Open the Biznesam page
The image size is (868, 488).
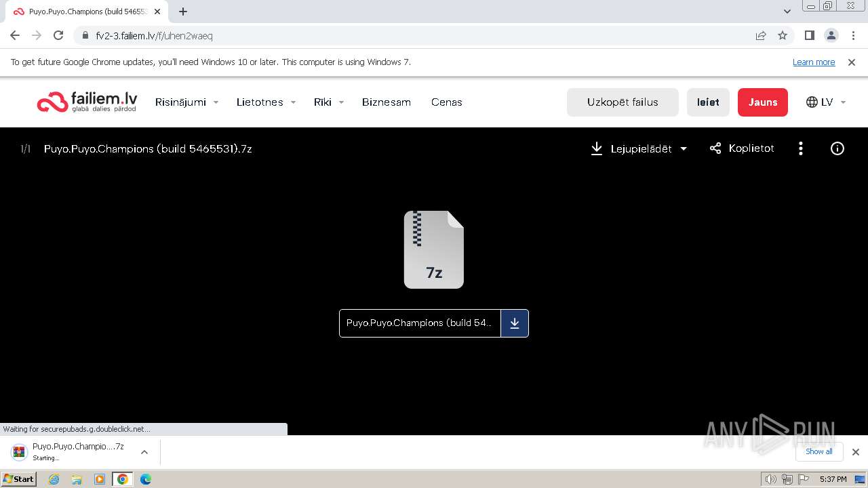pos(387,102)
